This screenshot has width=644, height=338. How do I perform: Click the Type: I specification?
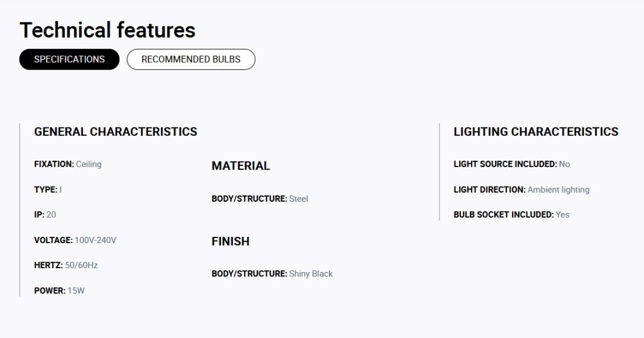(48, 190)
